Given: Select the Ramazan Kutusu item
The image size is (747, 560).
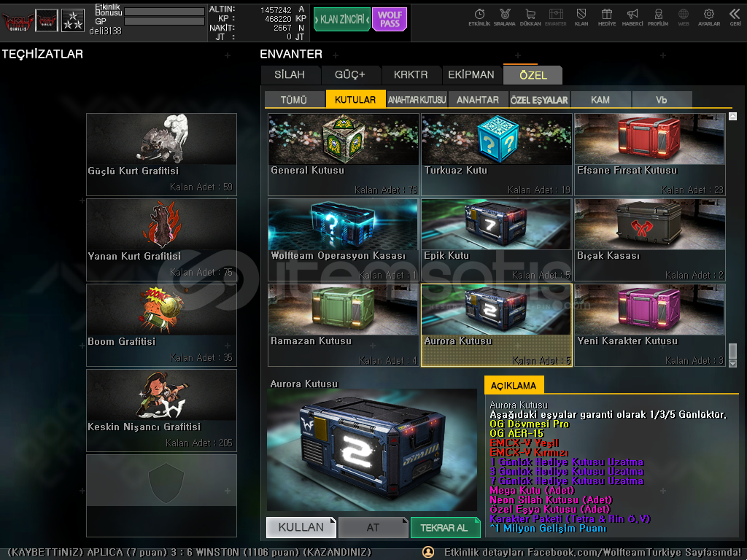Looking at the screenshot, I should (344, 325).
